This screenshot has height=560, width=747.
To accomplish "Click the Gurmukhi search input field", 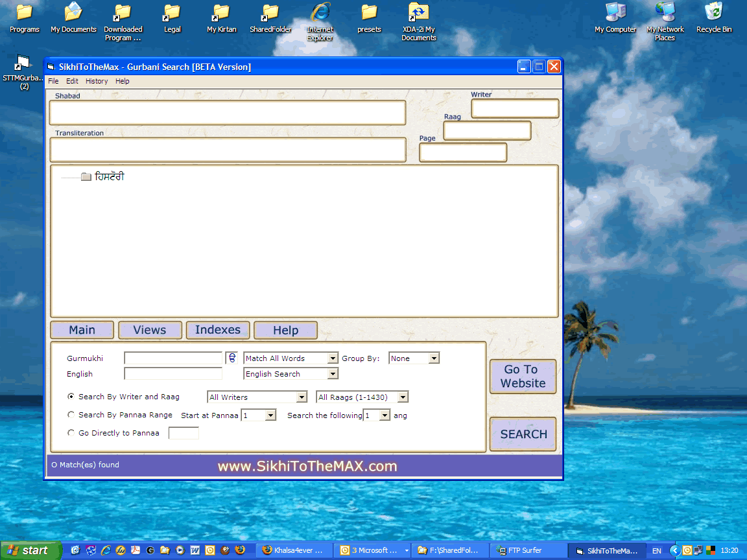I will pos(173,358).
